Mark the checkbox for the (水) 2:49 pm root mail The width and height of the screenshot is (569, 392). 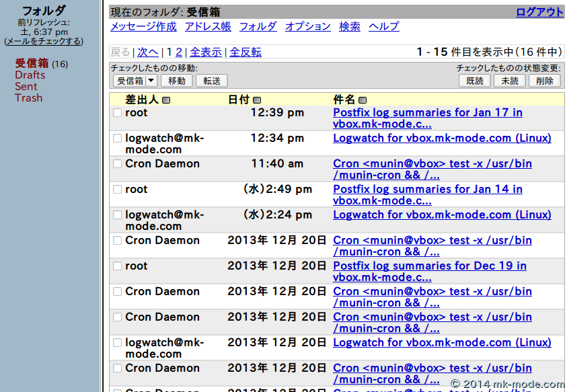118,190
